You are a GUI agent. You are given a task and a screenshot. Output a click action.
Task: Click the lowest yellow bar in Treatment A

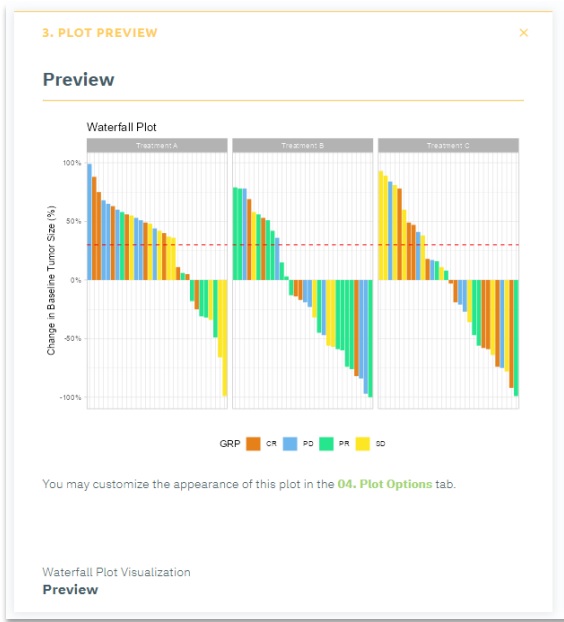[225, 338]
